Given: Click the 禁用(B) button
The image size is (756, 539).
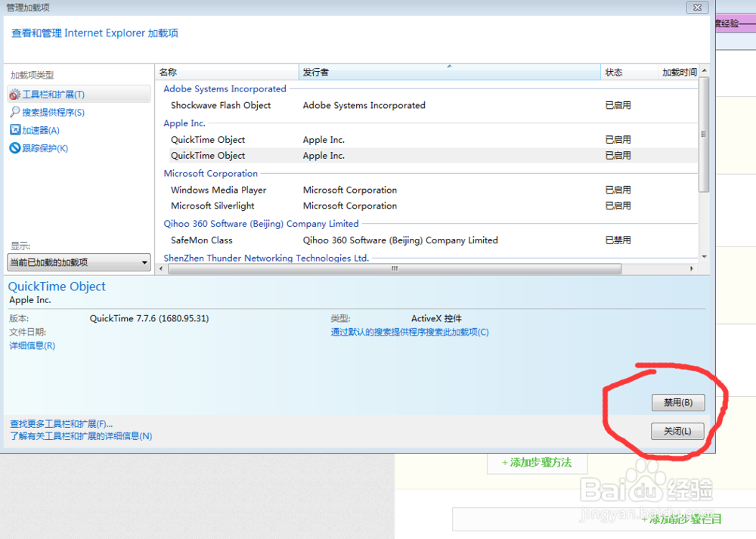Looking at the screenshot, I should (678, 403).
